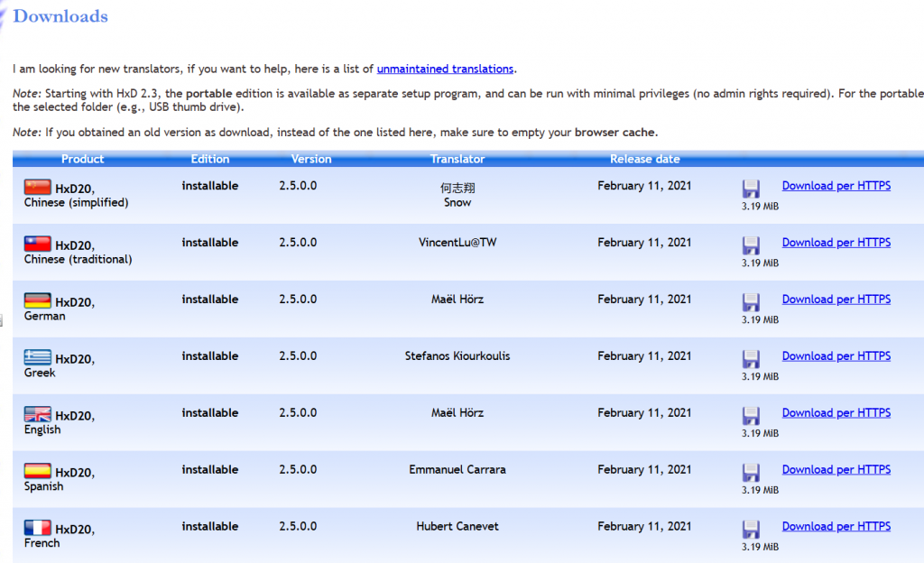The height and width of the screenshot is (563, 924).
Task: Click Maël Hörz in the English row
Action: click(x=457, y=413)
